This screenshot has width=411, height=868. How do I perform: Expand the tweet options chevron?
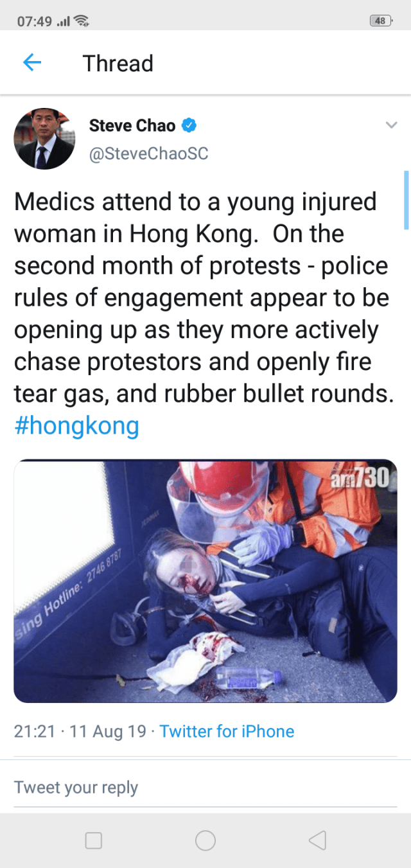click(391, 125)
